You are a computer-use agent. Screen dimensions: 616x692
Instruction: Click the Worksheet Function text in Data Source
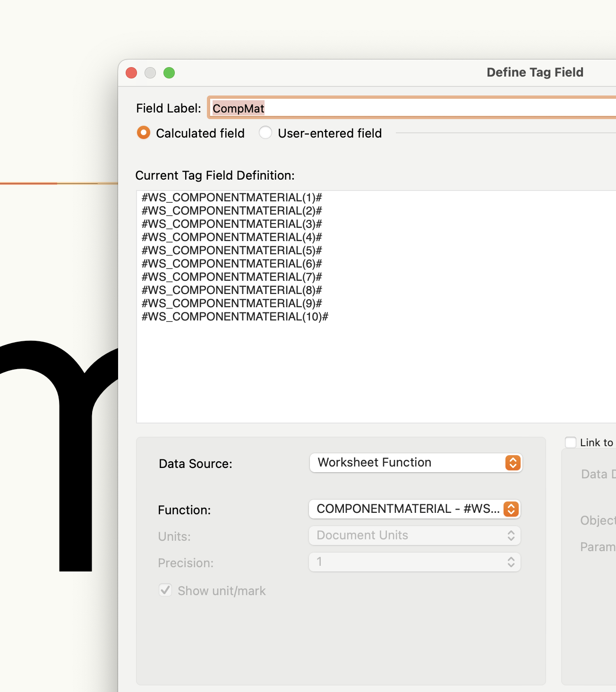click(x=374, y=462)
